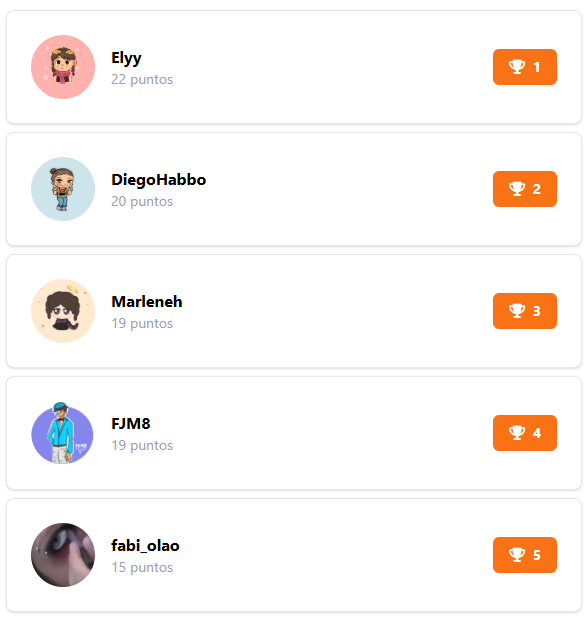Open Elyy's pink avatar picture
The width and height of the screenshot is (587, 622).
[x=63, y=67]
